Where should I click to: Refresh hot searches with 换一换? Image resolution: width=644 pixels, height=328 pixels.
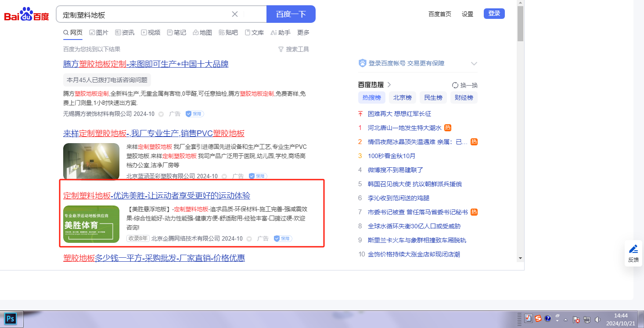click(465, 85)
